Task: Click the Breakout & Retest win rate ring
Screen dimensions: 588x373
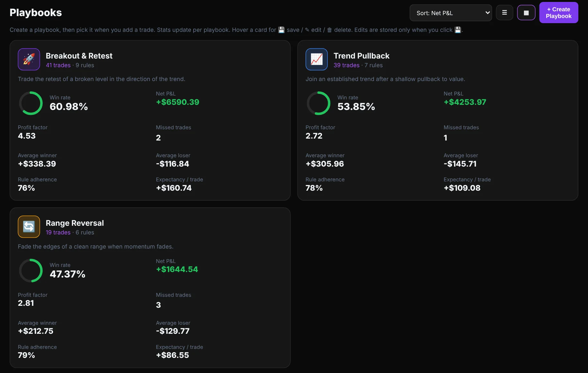Action: point(31,103)
